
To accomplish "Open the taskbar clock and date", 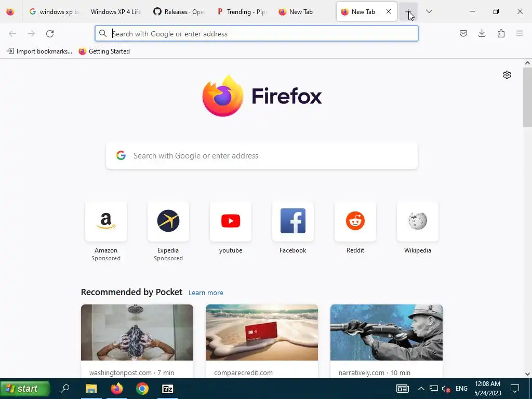I will click(487, 389).
